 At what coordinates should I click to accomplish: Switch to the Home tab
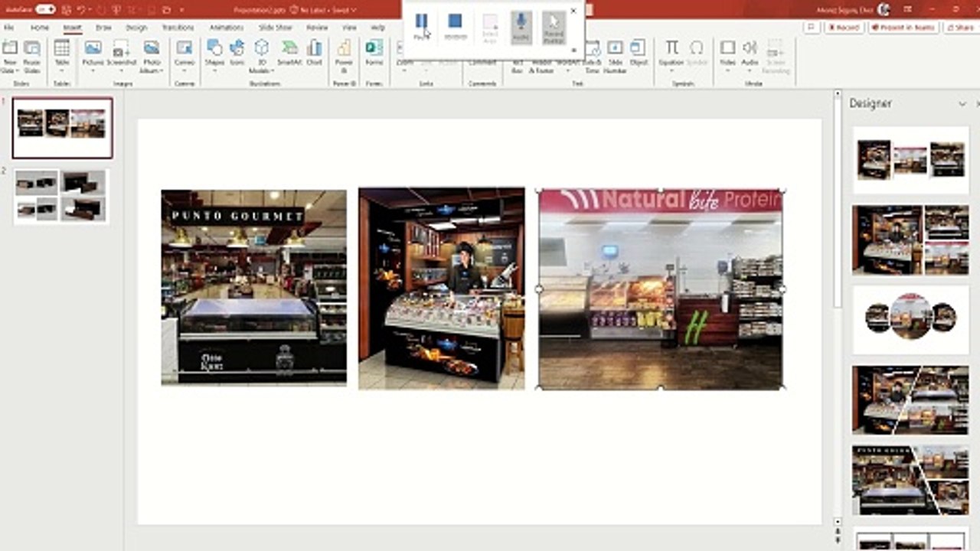[x=39, y=28]
